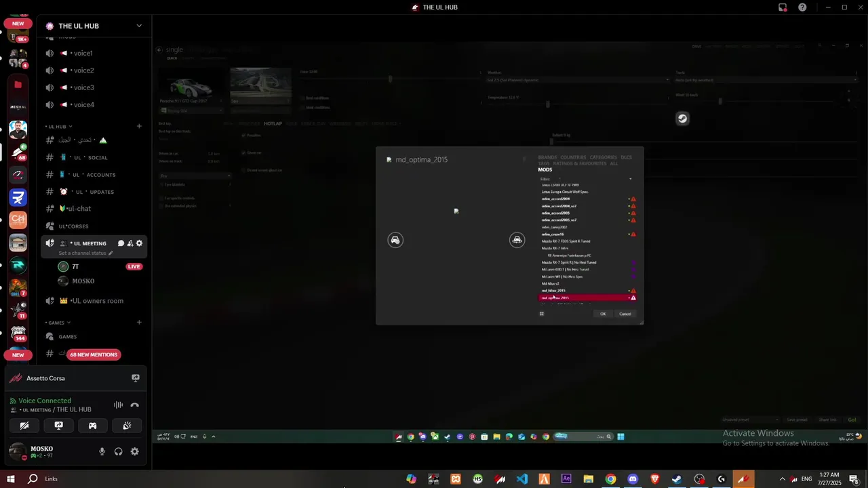The width and height of the screenshot is (868, 488).
Task: Add a channel to UL HUB category
Action: click(139, 126)
